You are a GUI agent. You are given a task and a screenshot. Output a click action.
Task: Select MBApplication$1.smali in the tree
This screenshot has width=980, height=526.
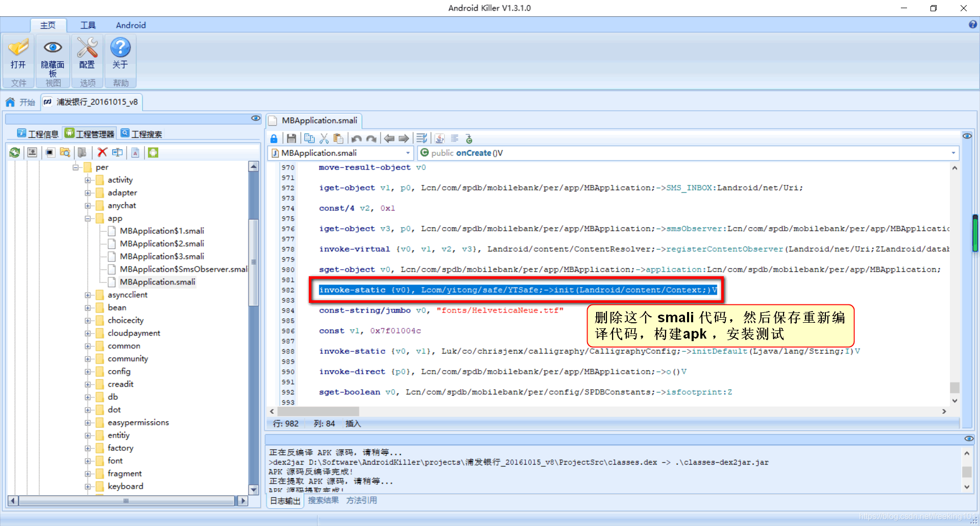(162, 231)
